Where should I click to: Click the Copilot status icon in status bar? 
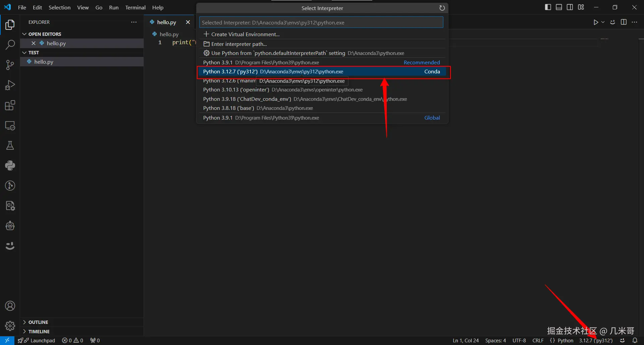[623, 340]
